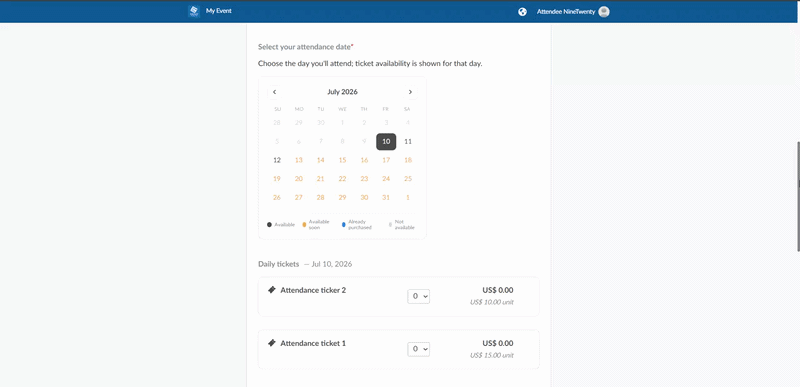Open the Attendee NineTwenty avatar
Screen dimensions: 800x387
tap(604, 11)
